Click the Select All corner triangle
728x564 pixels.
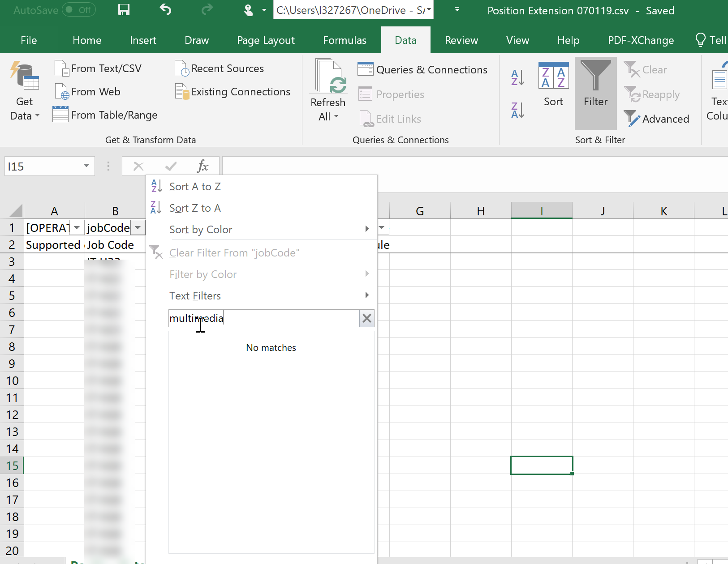click(15, 210)
